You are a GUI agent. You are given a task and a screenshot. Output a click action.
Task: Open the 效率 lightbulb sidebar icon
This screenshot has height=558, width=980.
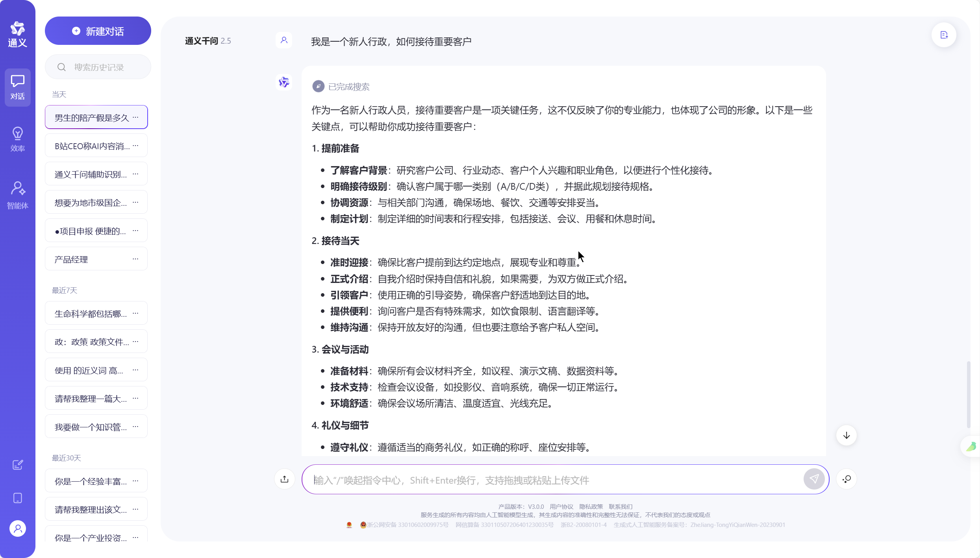(x=17, y=139)
